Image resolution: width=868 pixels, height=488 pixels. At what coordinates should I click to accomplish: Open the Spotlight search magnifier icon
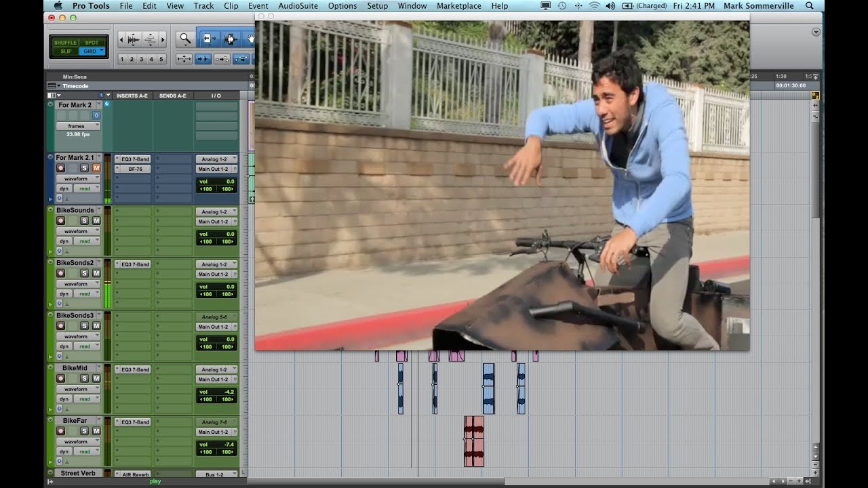[x=810, y=5]
